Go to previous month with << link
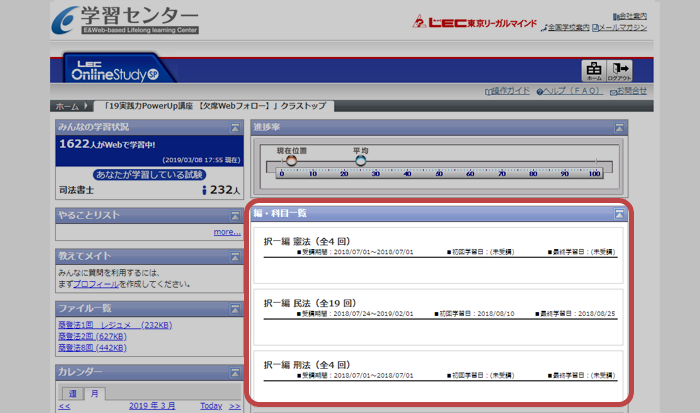 64,406
